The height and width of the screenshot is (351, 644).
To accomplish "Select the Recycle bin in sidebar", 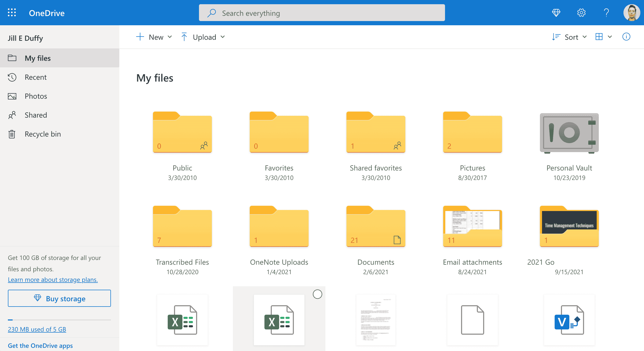I will (42, 134).
